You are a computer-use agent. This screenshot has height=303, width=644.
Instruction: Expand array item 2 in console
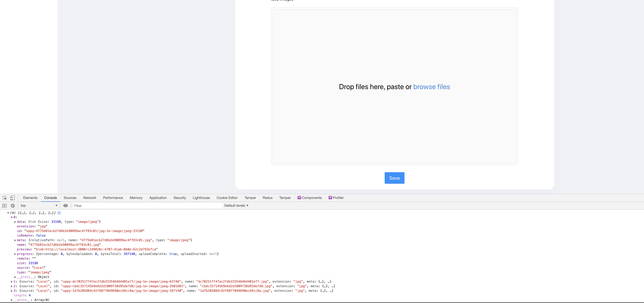[12, 286]
